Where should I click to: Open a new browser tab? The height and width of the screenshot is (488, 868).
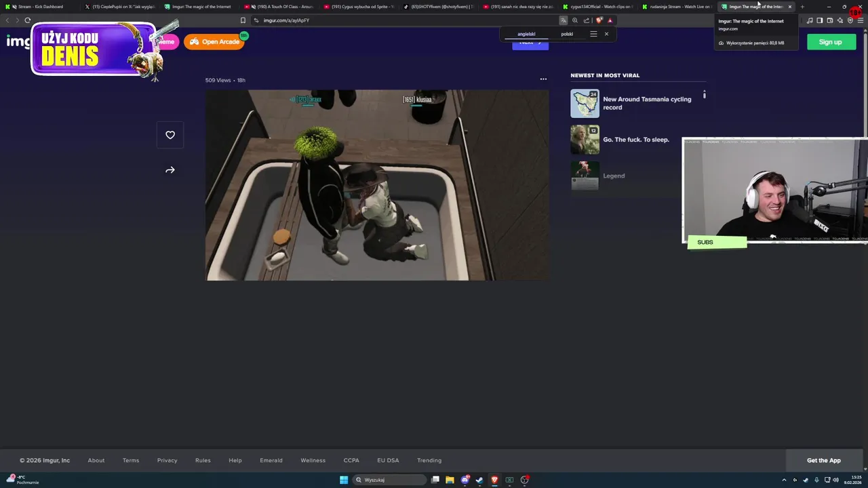coord(802,7)
